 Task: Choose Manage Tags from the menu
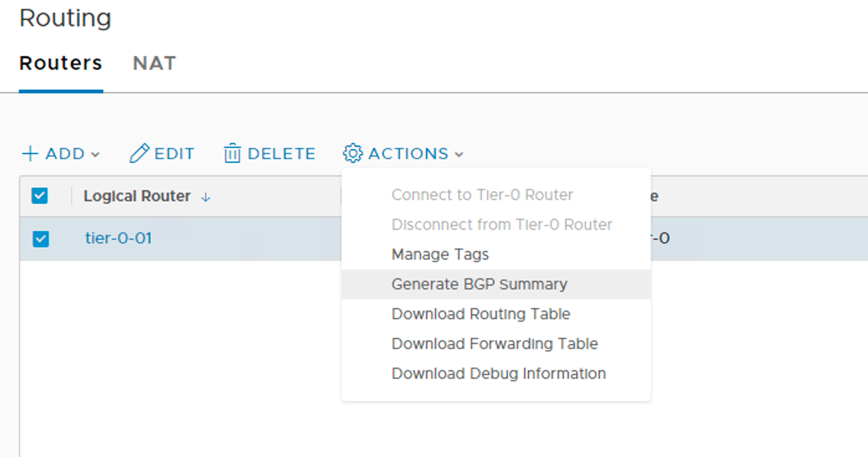coord(440,255)
